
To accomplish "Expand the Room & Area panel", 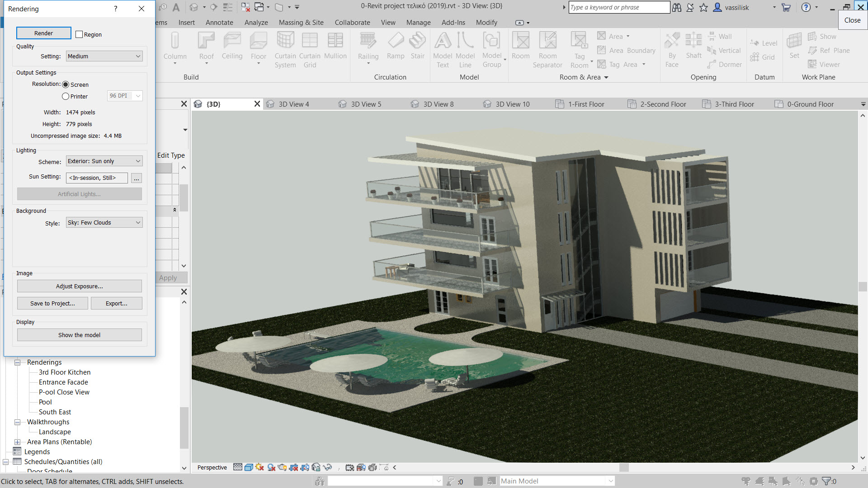I will click(x=584, y=77).
